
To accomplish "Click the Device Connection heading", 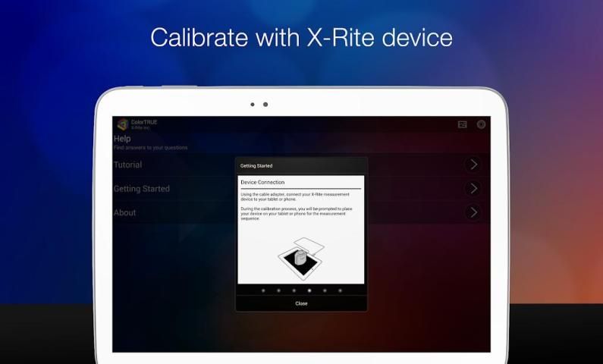I will [262, 183].
